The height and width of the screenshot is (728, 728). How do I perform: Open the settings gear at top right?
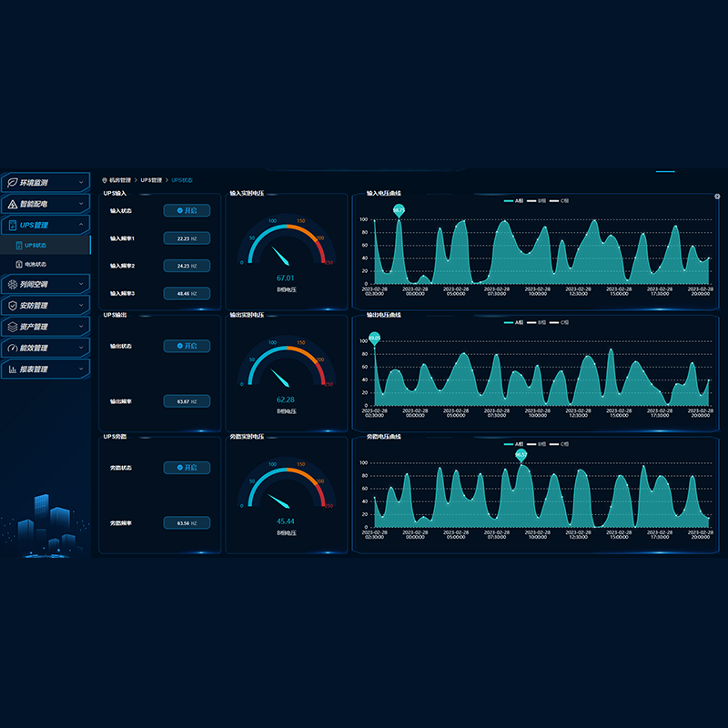pos(717,197)
